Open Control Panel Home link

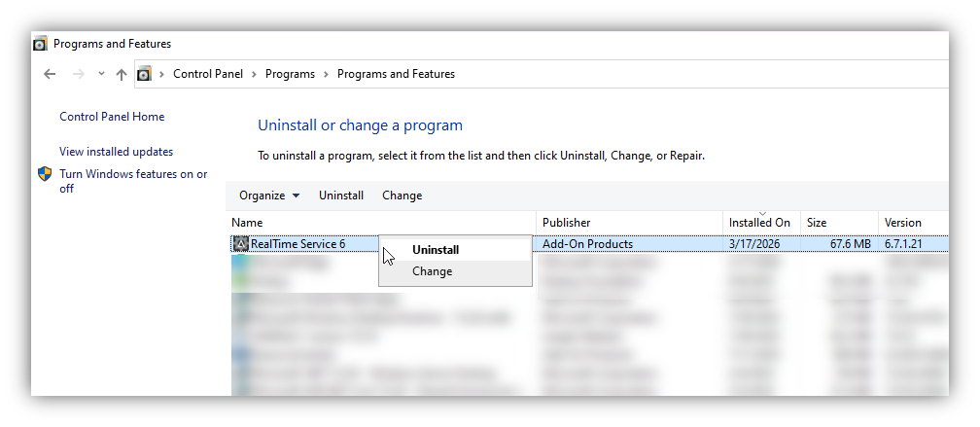click(112, 117)
